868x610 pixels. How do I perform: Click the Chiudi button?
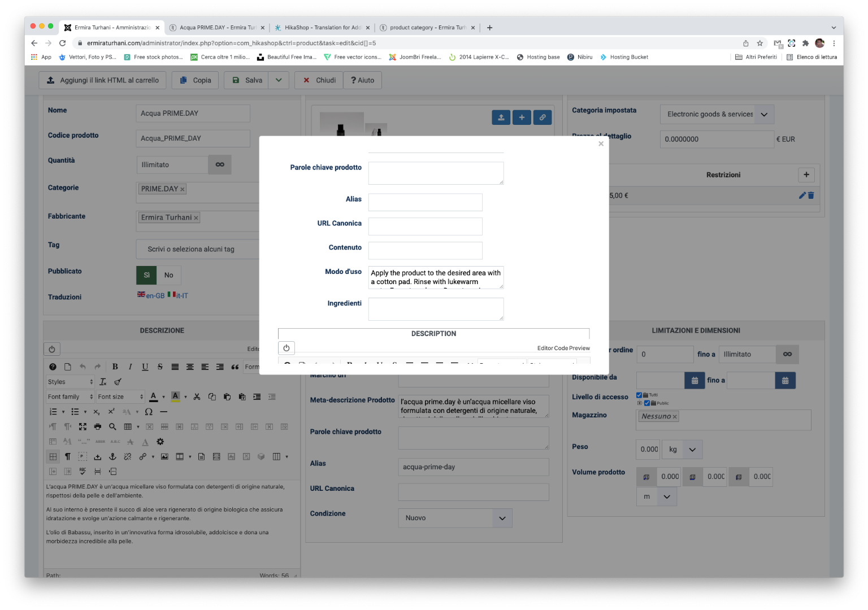click(x=320, y=80)
